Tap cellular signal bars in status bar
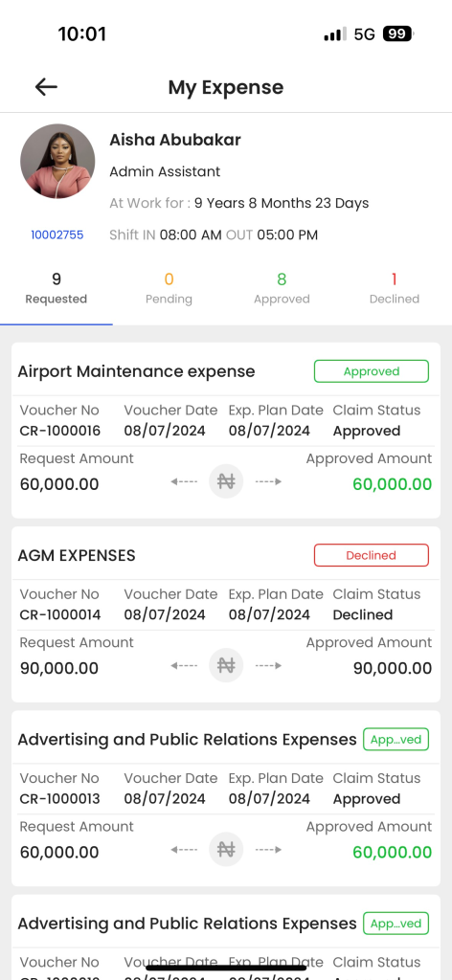Screen dimensions: 452x980 (335, 33)
